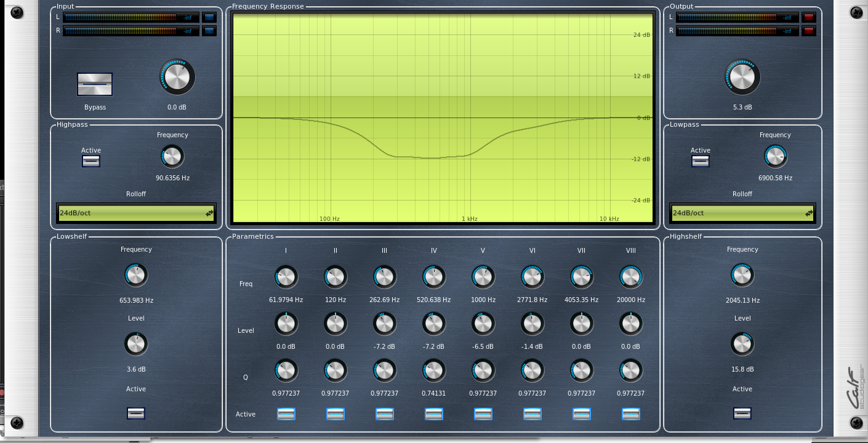The width and height of the screenshot is (868, 443).
Task: Click the Highshelf Level knob
Action: point(742,344)
